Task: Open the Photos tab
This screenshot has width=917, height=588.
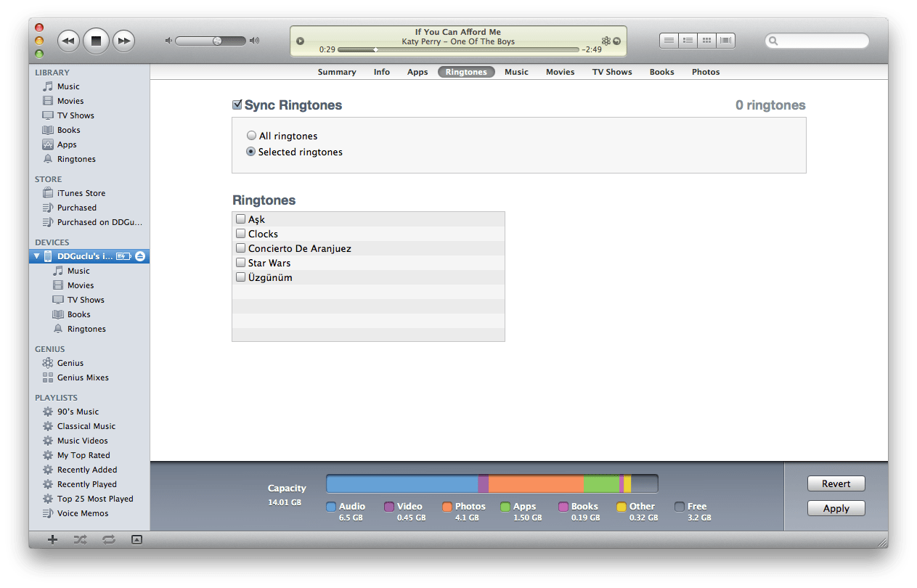Action: (x=706, y=72)
